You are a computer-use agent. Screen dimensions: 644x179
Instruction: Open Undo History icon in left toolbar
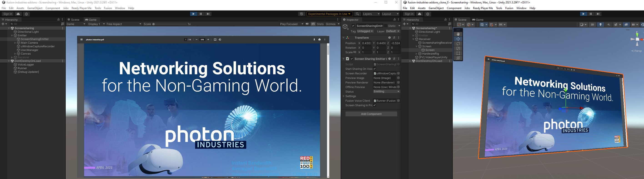[302, 14]
